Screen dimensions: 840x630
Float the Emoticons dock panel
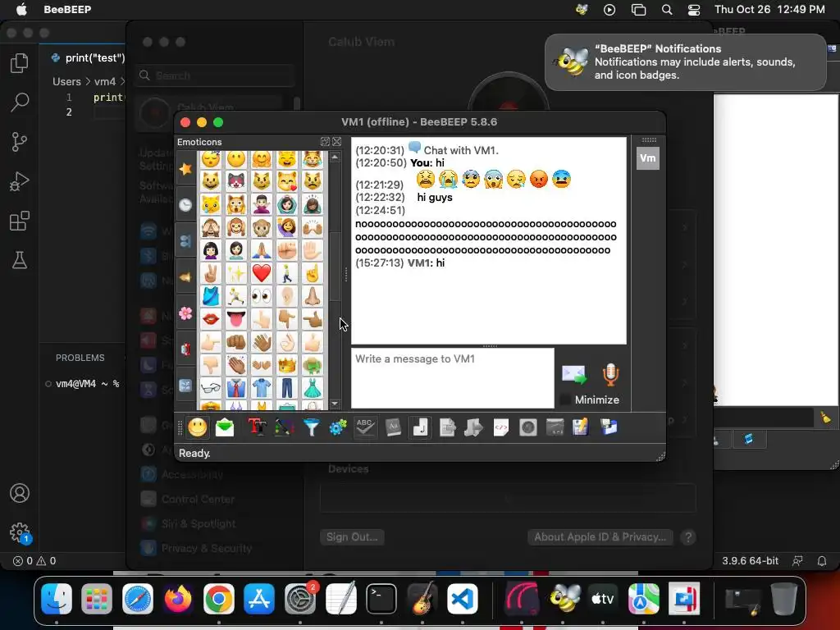point(325,141)
